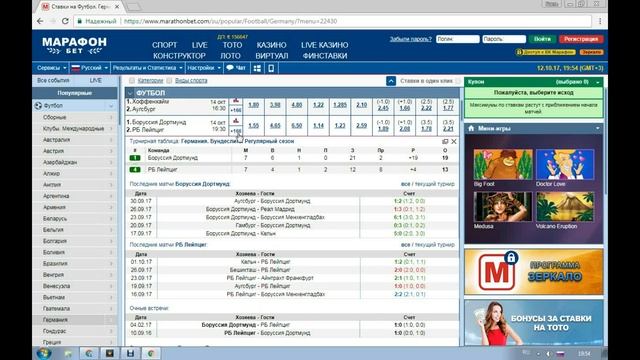Click inside the Логин input field
The width and height of the screenshot is (640, 360).
pos(458,39)
